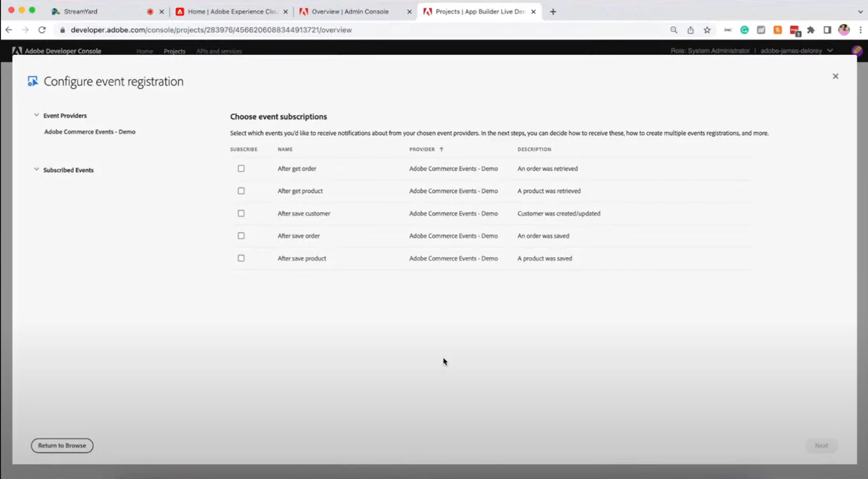Collapse the Subscribed Events section
Viewport: 868px width, 479px height.
36,170
